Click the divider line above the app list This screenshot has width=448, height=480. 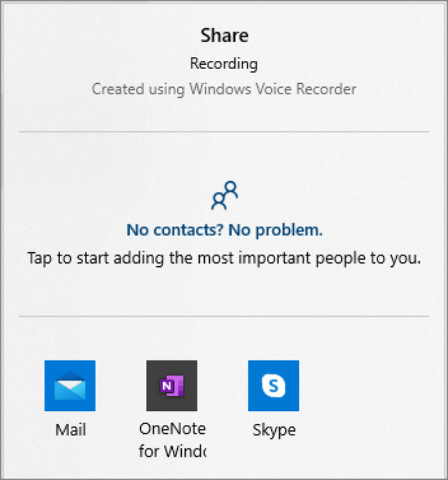pyautogui.click(x=224, y=316)
